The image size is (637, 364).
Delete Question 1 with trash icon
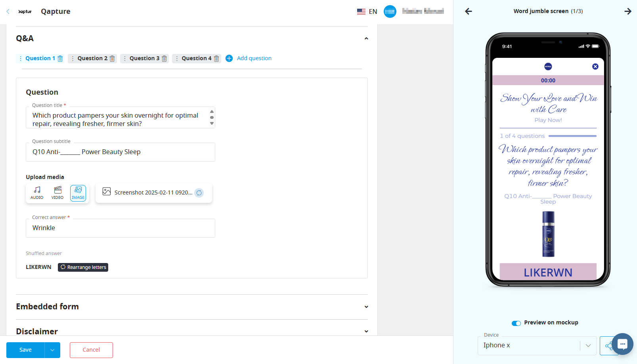click(x=60, y=59)
